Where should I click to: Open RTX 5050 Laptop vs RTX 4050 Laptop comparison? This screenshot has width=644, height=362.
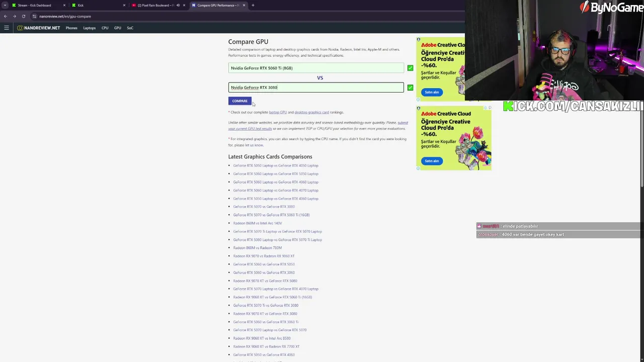(276, 165)
